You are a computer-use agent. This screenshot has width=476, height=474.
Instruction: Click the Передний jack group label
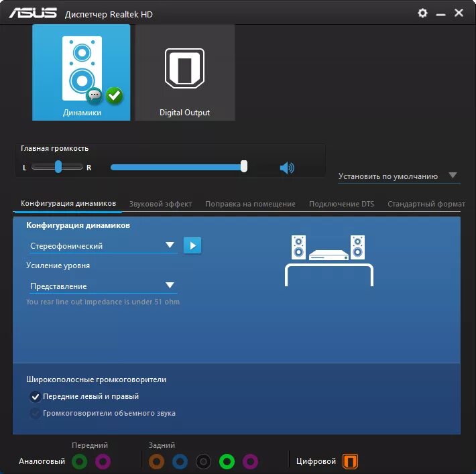[x=90, y=445]
